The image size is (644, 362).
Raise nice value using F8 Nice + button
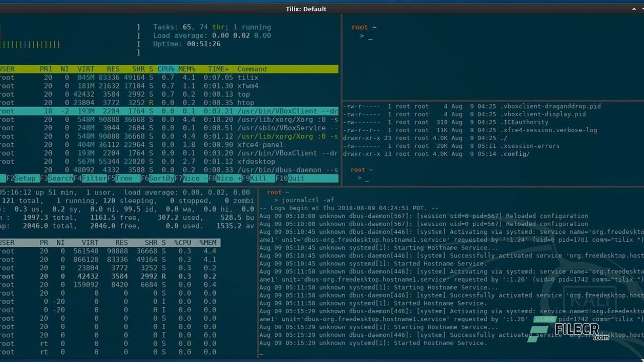click(x=225, y=178)
